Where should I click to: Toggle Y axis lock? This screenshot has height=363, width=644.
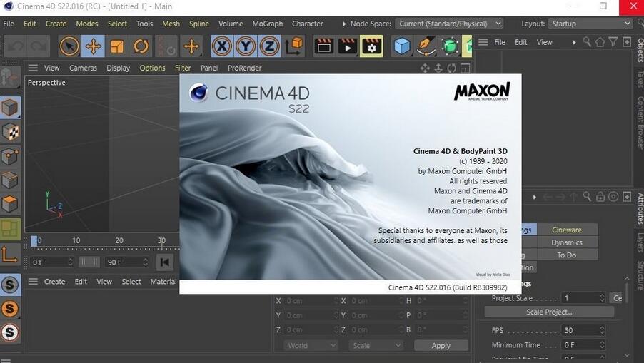pyautogui.click(x=246, y=46)
